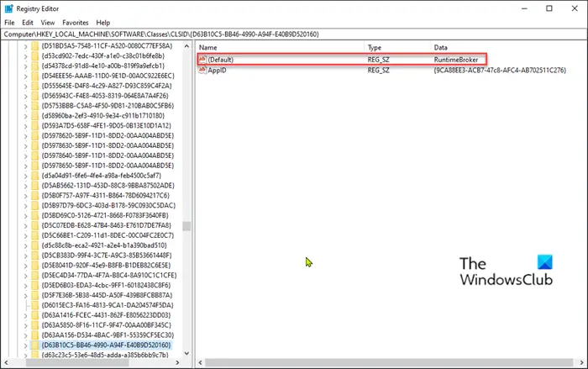The image size is (588, 369).
Task: Click folder icon of {D63B10C5-BB46-4990-A94F-E40B9D520160} key
Action: [x=35, y=345]
